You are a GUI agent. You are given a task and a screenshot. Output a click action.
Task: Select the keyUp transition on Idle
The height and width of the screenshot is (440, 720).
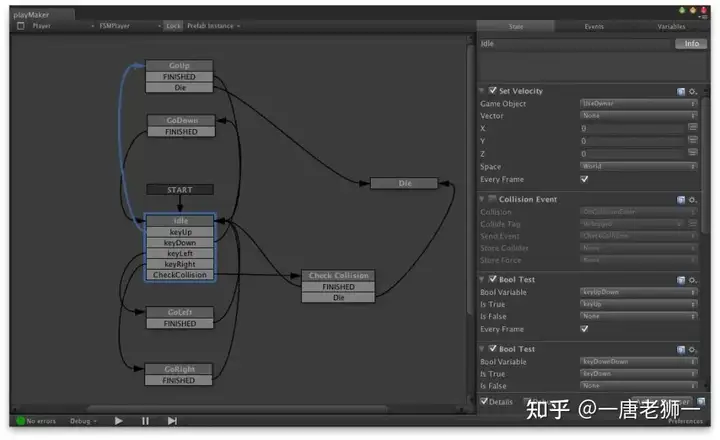[x=180, y=232]
